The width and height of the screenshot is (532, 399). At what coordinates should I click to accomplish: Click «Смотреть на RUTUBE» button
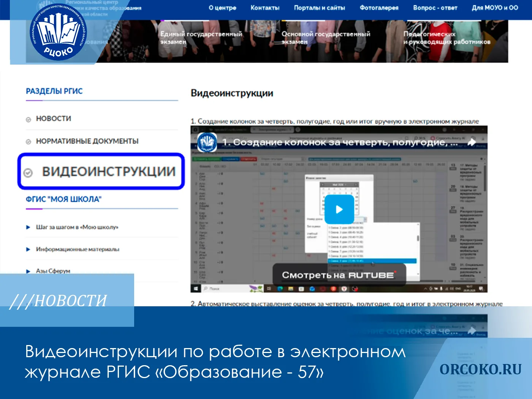pos(339,275)
